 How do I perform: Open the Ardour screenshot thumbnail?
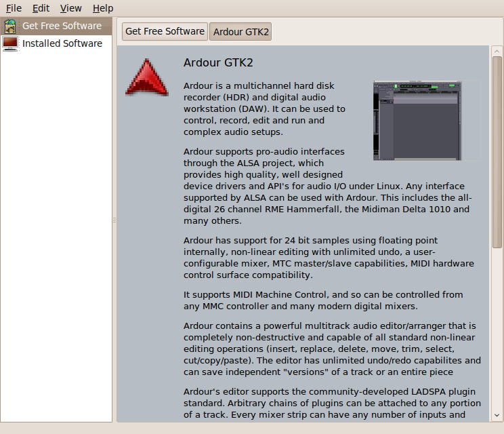tap(417, 121)
